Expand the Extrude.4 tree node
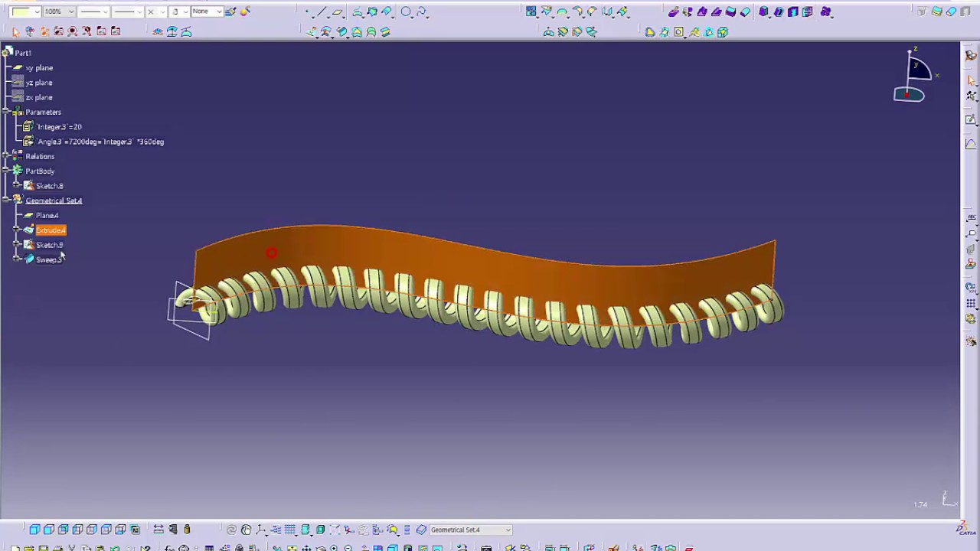 (x=17, y=230)
